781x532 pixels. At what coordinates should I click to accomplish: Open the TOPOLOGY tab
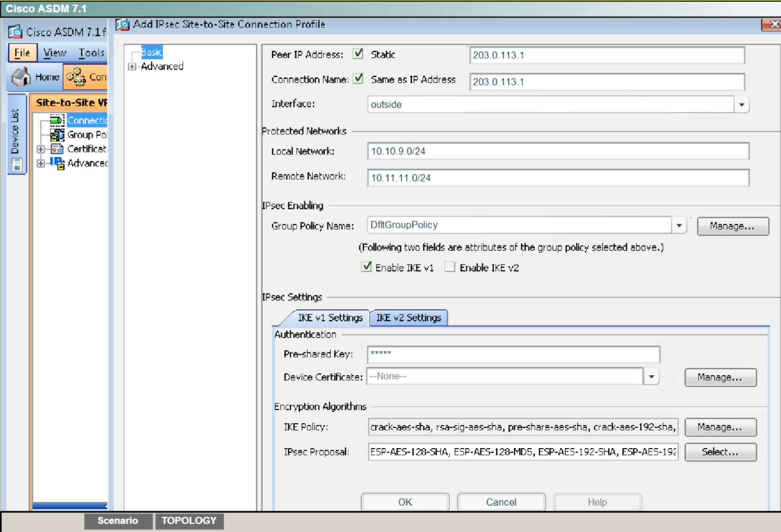(189, 521)
